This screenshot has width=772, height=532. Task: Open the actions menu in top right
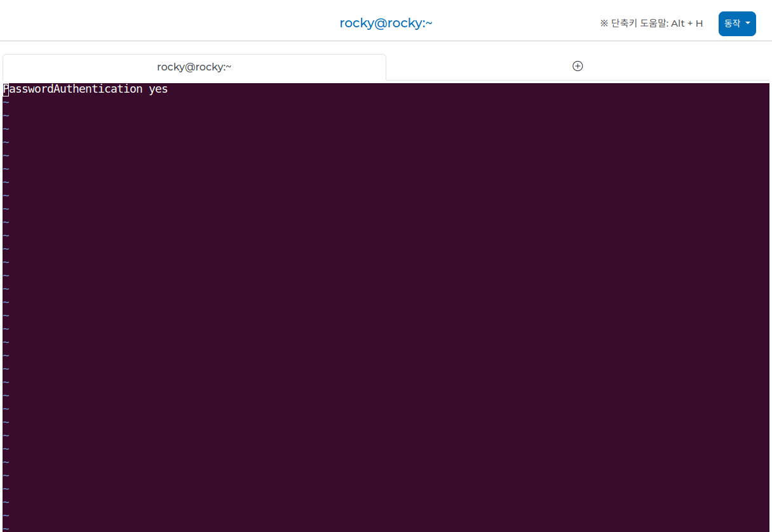click(x=736, y=23)
